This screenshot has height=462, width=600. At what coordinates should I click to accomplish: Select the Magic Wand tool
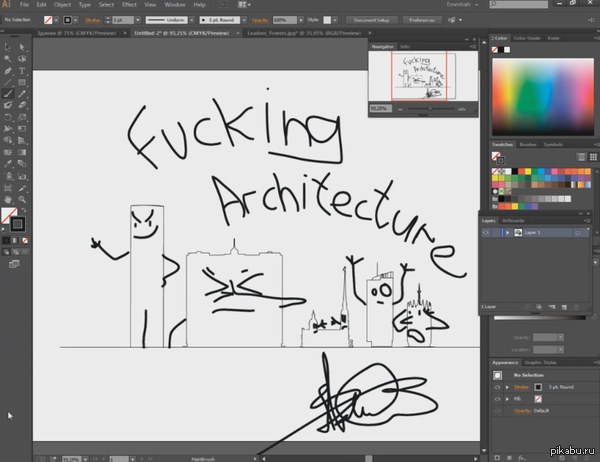(x=8, y=58)
